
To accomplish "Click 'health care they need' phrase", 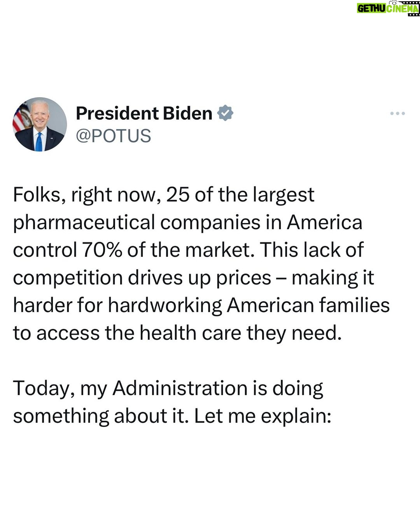I will 240,333.
